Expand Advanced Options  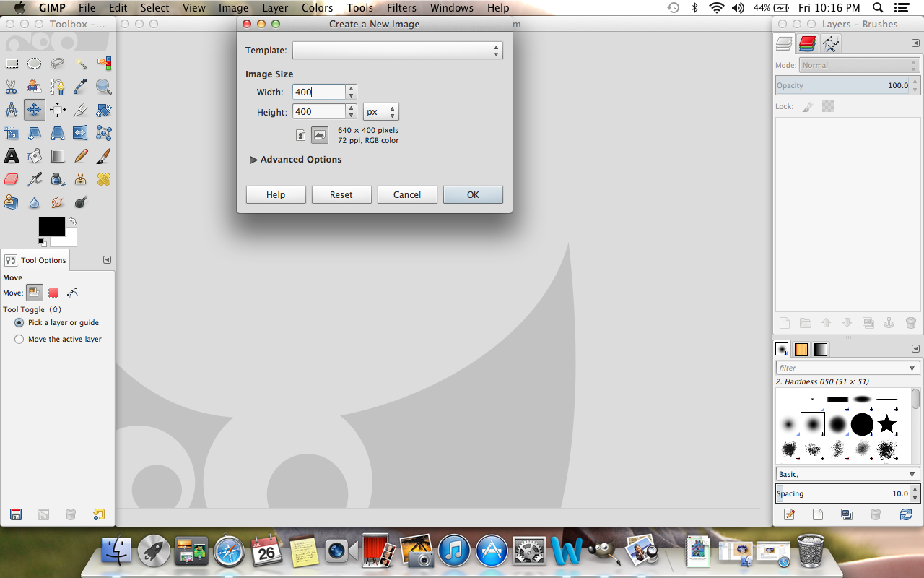pyautogui.click(x=296, y=160)
